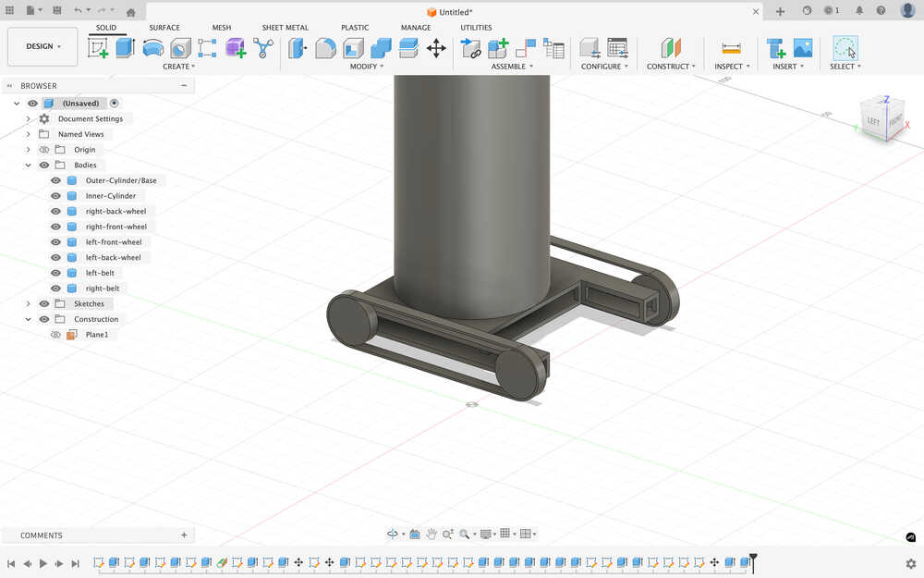Select the Combine tool
The height and width of the screenshot is (578, 924).
[x=381, y=48]
